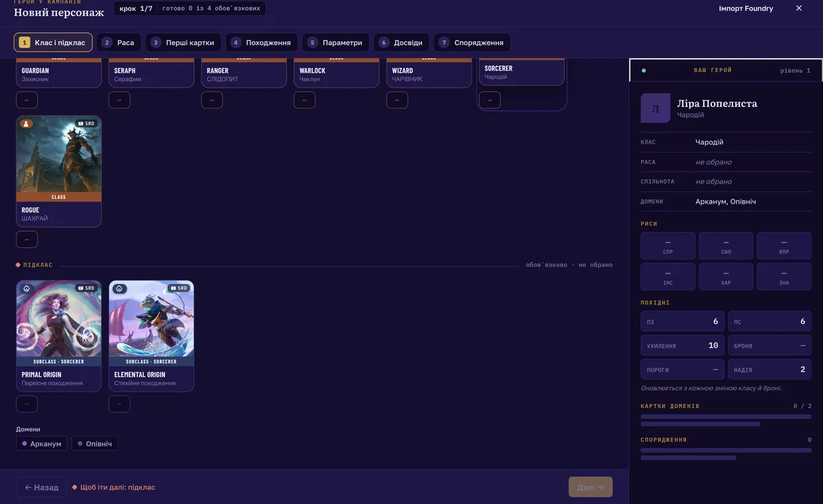
Task: Click the 'обов'язково · не обрано' status text
Action: click(569, 265)
